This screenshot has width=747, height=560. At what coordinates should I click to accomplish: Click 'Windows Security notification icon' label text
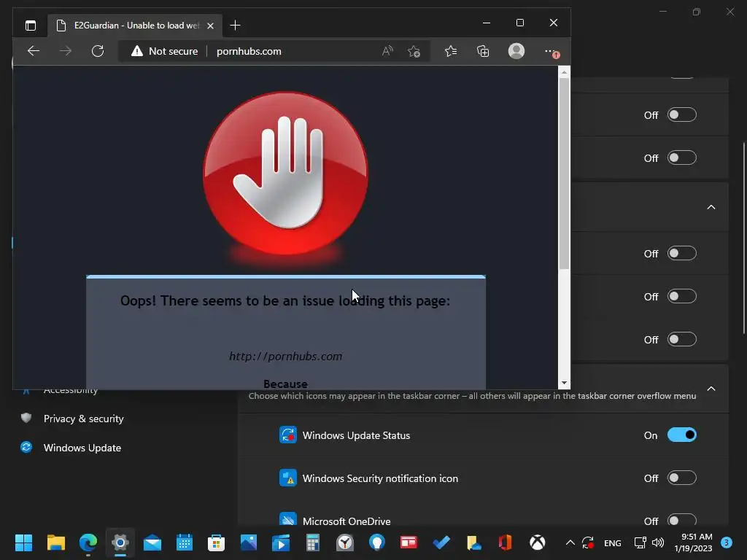[x=380, y=478]
